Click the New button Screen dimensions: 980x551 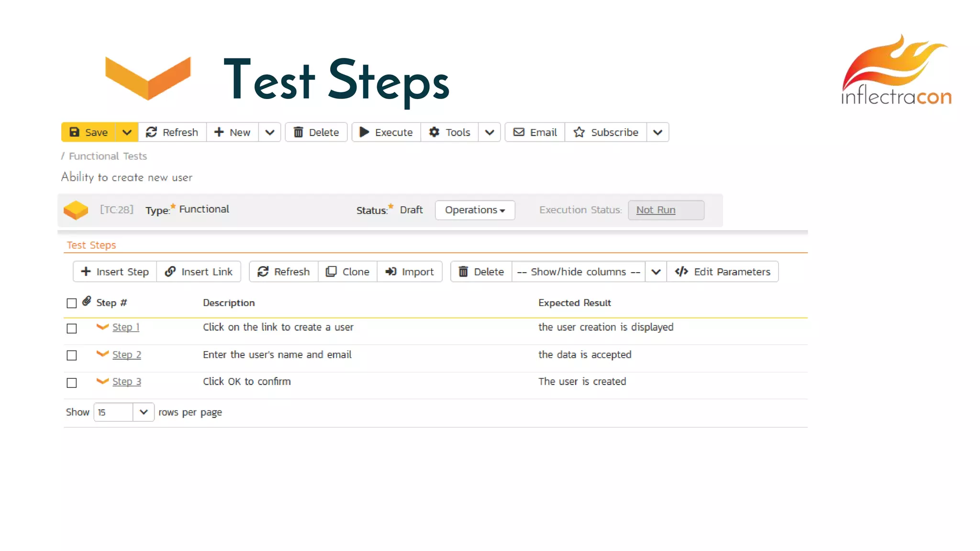(233, 132)
